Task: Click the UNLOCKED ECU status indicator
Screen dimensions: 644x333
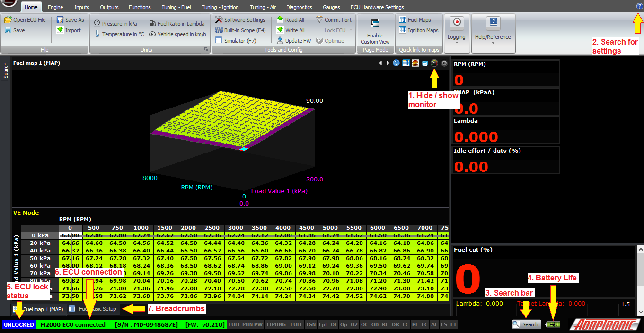Action: click(x=19, y=324)
